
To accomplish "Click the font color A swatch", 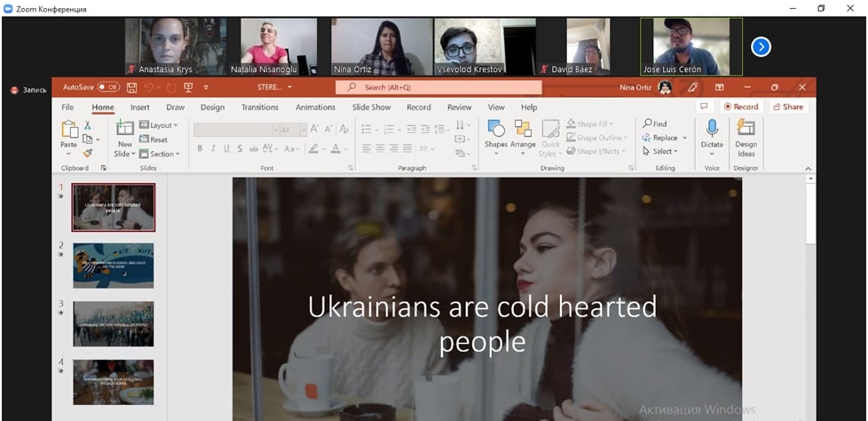I will 335,148.
